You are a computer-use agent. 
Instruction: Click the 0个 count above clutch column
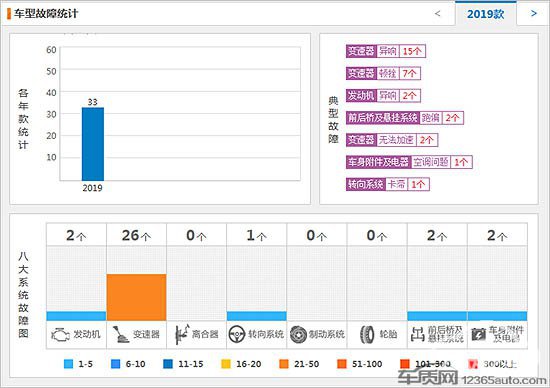(x=196, y=235)
